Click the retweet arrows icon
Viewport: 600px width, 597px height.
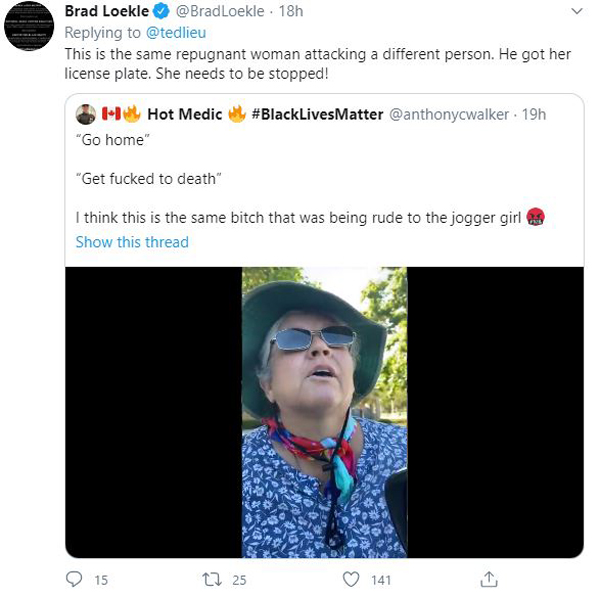coord(212,579)
